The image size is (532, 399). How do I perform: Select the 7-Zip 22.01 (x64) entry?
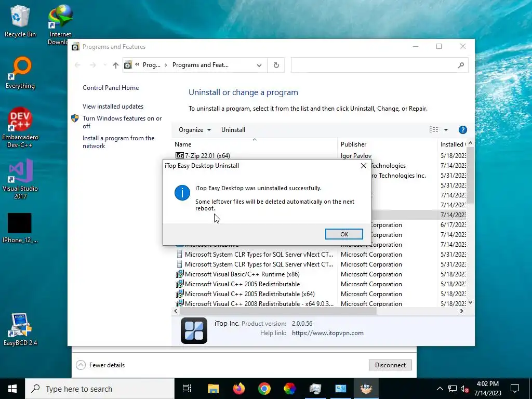[x=203, y=155]
